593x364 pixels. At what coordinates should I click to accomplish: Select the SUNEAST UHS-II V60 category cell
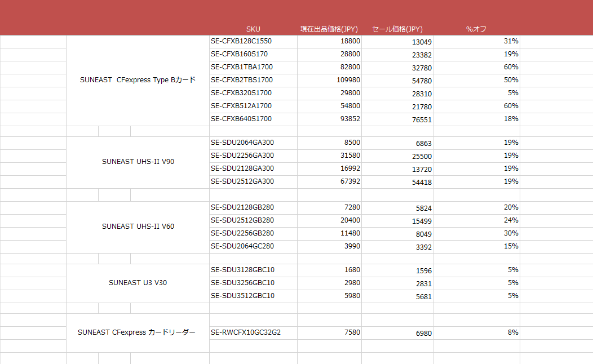[x=138, y=227]
